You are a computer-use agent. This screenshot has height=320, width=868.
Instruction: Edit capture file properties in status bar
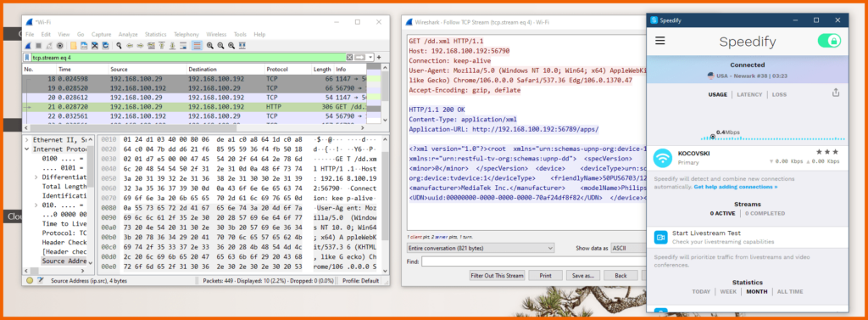coord(40,281)
